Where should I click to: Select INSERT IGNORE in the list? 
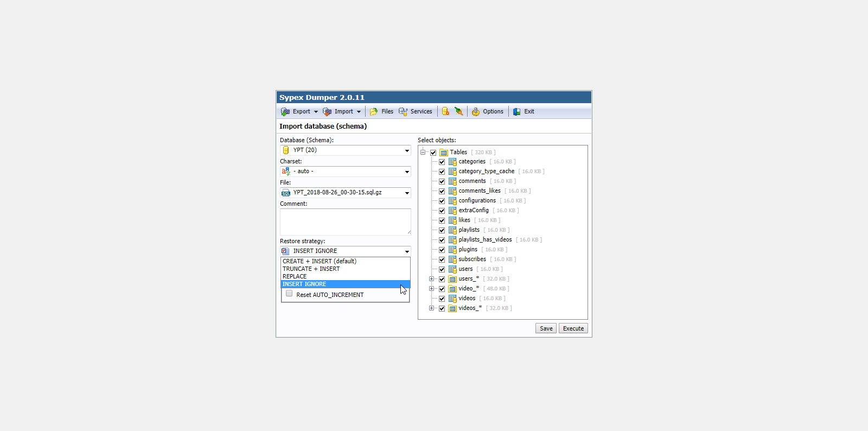346,284
